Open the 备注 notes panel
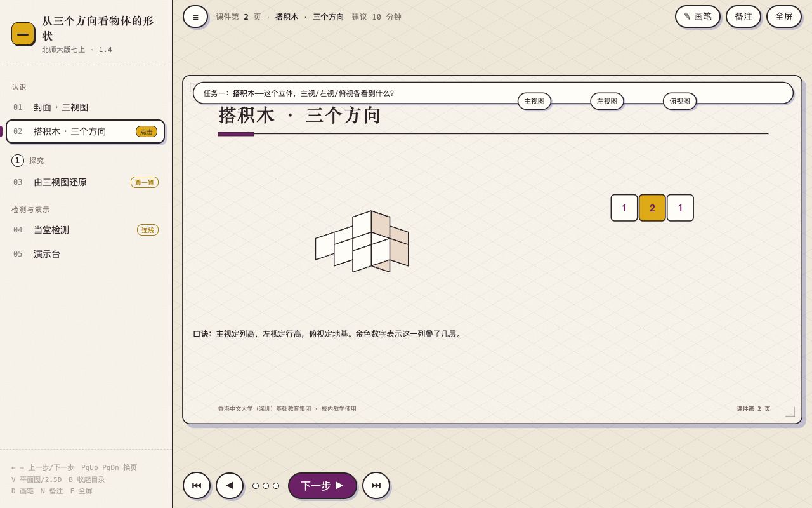Viewport: 812px width, 508px height. click(743, 17)
